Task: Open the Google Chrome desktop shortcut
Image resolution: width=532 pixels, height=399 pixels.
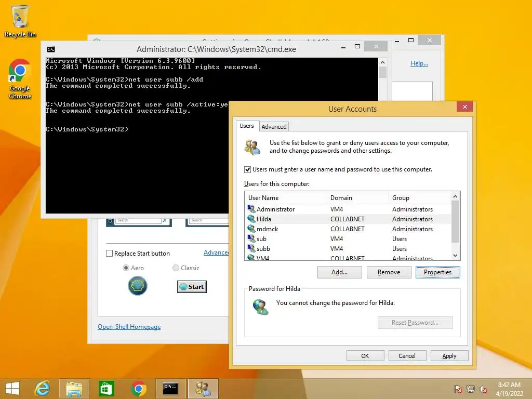Action: (x=20, y=79)
